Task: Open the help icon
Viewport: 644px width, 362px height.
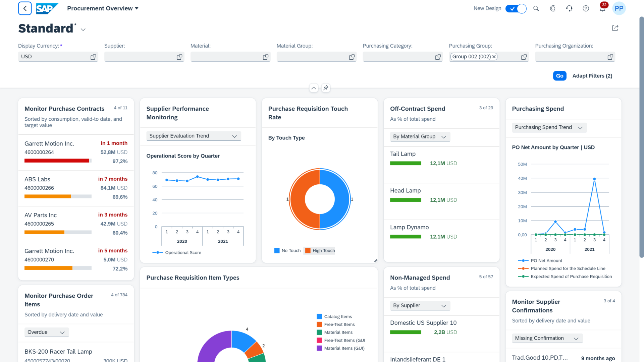Action: click(x=586, y=8)
